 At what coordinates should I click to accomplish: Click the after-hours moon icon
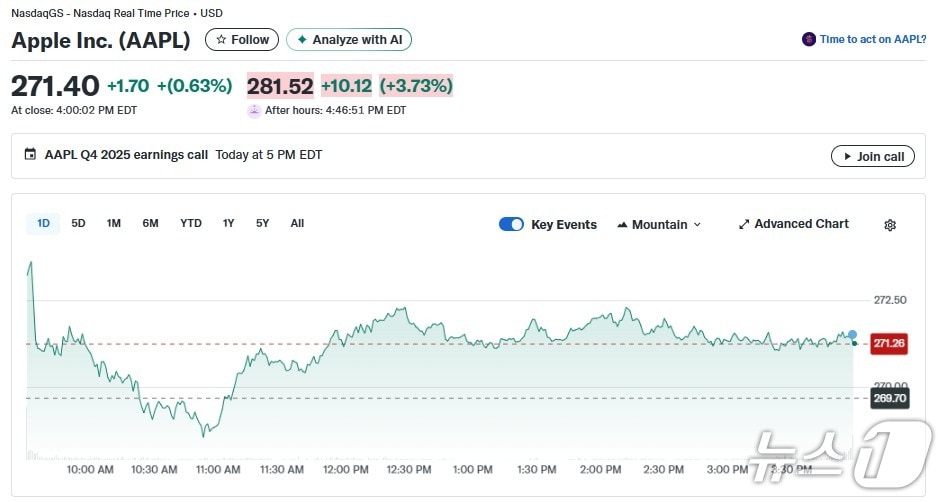[254, 111]
